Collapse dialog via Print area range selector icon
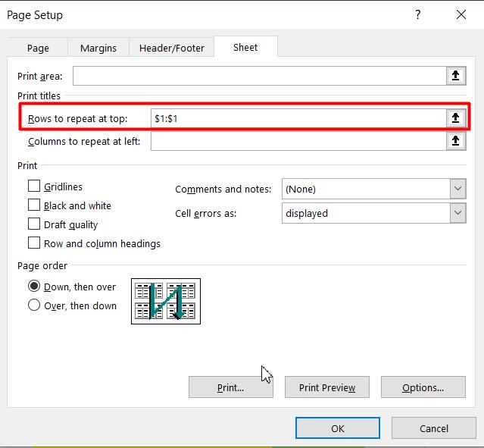Screen dimensions: 484x448 (456, 76)
